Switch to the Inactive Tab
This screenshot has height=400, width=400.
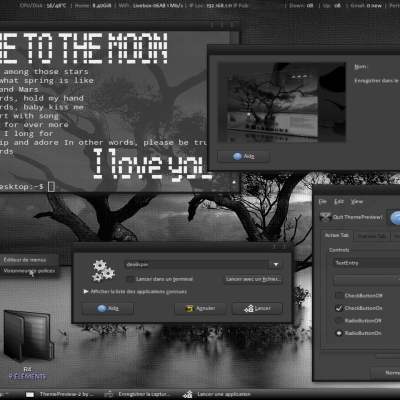click(372, 236)
